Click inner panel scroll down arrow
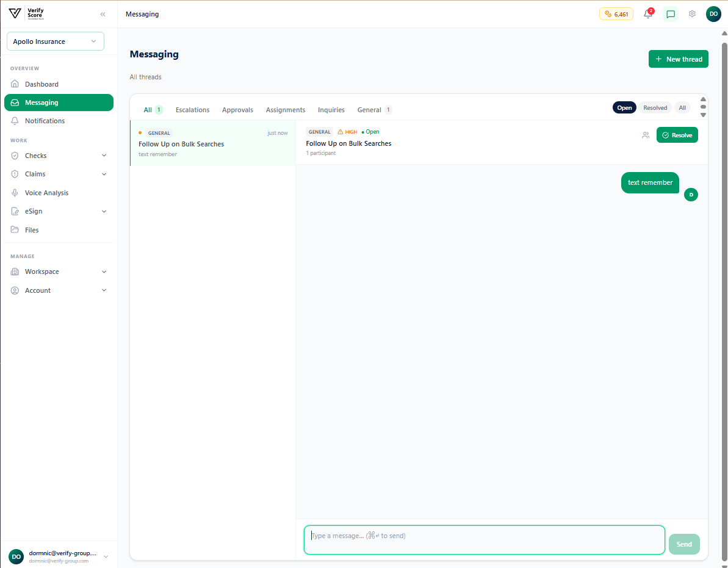This screenshot has height=568, width=728. tap(703, 115)
